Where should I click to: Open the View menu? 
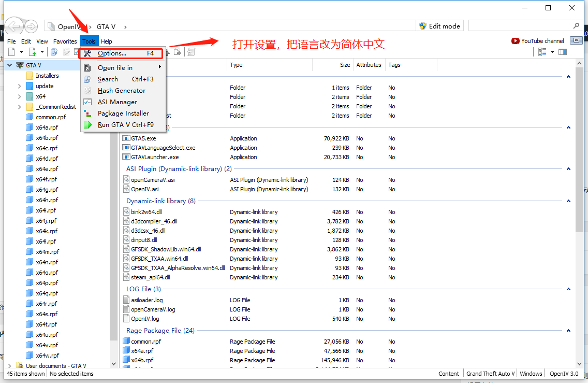[42, 41]
